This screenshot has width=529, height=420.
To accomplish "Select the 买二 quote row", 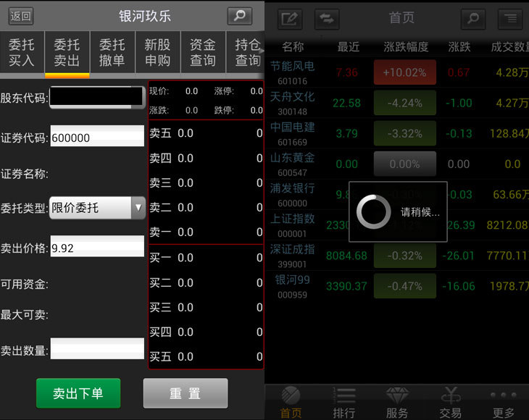I will point(206,282).
